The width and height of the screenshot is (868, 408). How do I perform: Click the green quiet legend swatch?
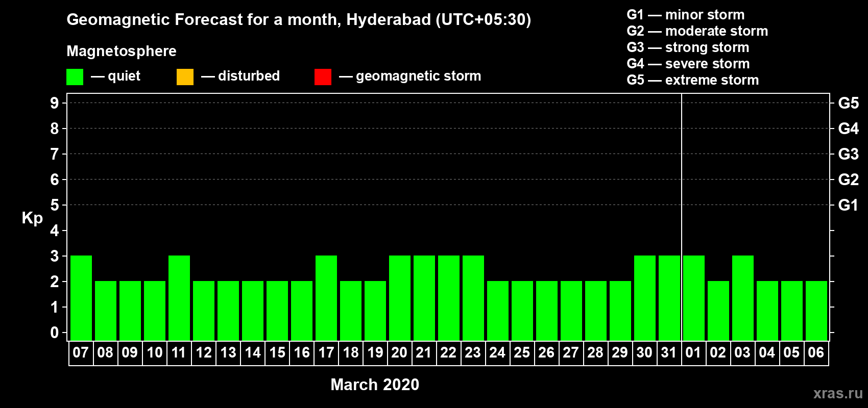click(75, 77)
